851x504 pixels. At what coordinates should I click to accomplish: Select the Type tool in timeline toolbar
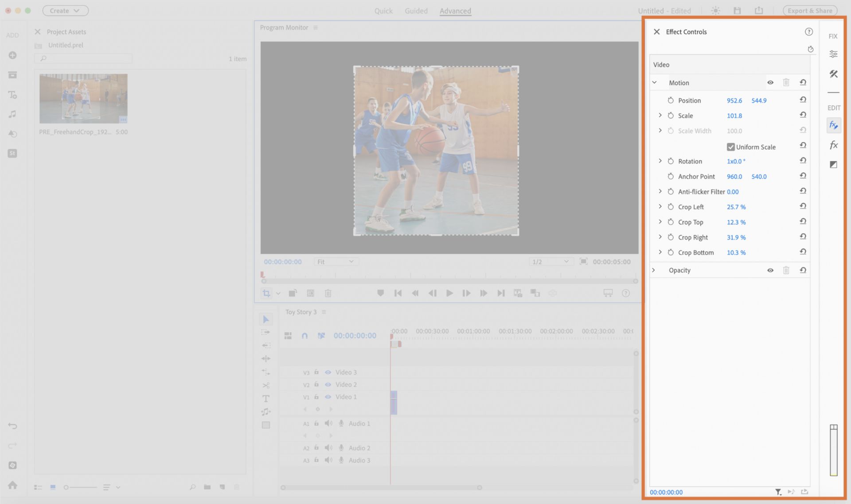265,399
